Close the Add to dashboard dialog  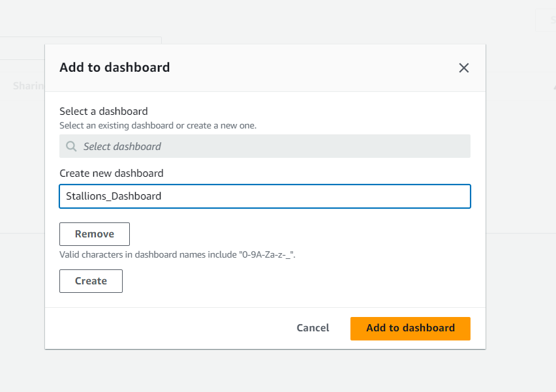coord(464,68)
